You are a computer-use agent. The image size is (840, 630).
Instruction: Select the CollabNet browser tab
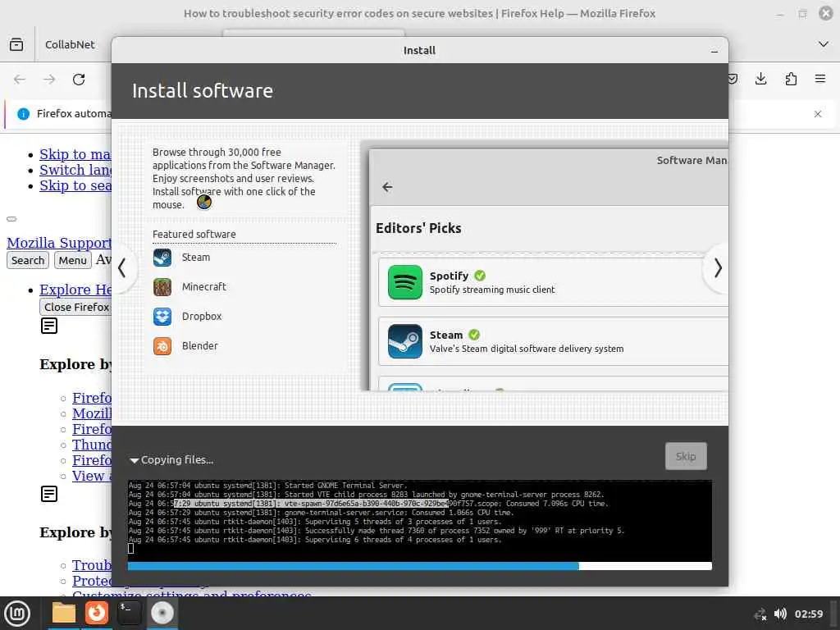point(70,44)
